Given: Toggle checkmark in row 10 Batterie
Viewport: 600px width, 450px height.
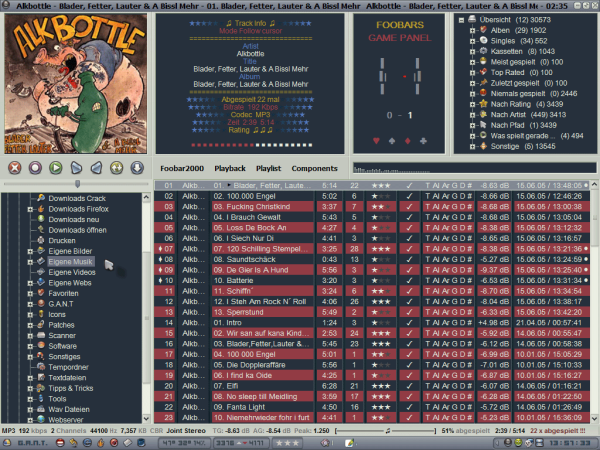Looking at the screenshot, I should 409,280.
